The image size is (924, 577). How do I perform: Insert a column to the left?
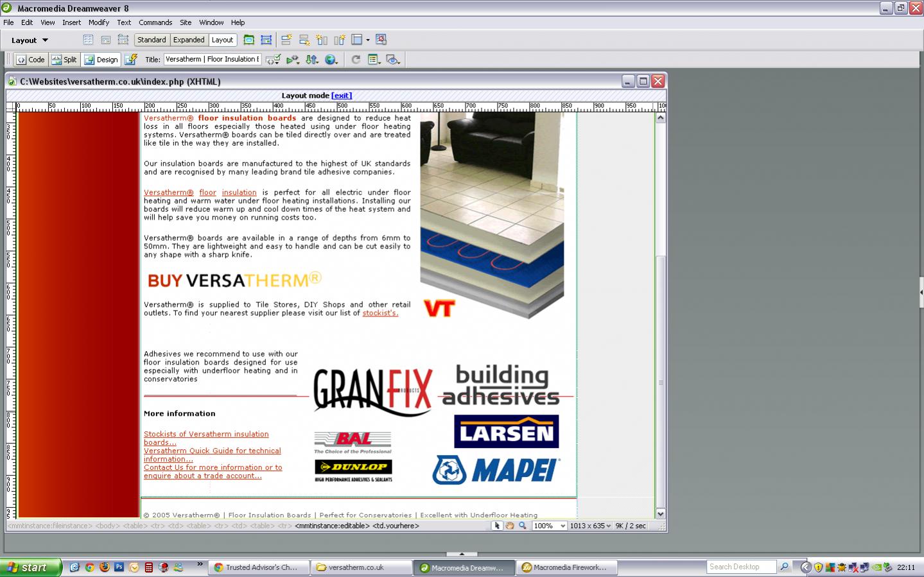322,40
